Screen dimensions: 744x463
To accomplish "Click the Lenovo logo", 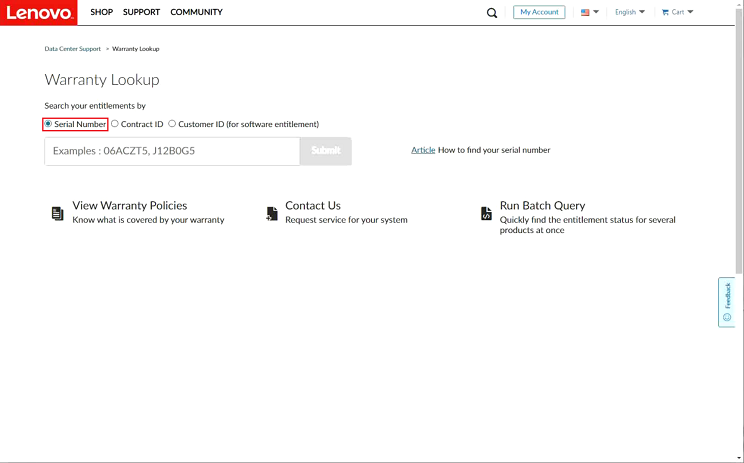I will click(38, 12).
